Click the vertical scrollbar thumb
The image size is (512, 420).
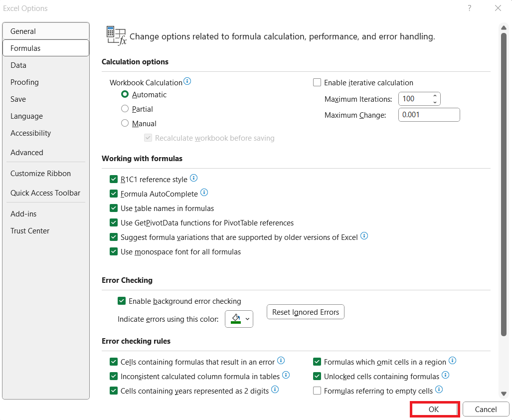click(504, 185)
